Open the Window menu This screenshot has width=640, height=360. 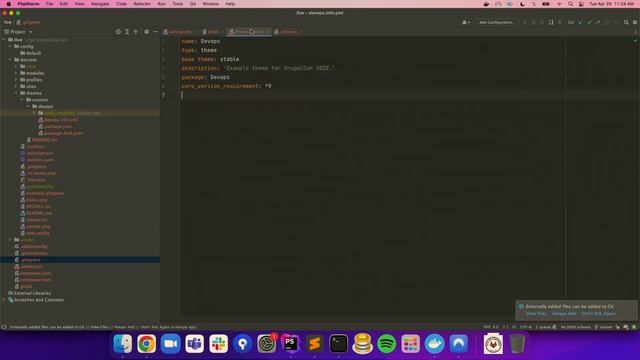tap(211, 4)
